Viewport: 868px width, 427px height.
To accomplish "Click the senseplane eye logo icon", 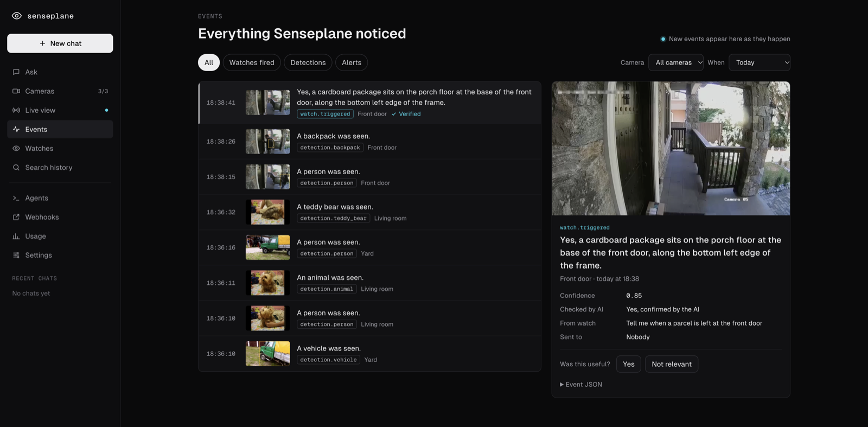I will click(17, 16).
